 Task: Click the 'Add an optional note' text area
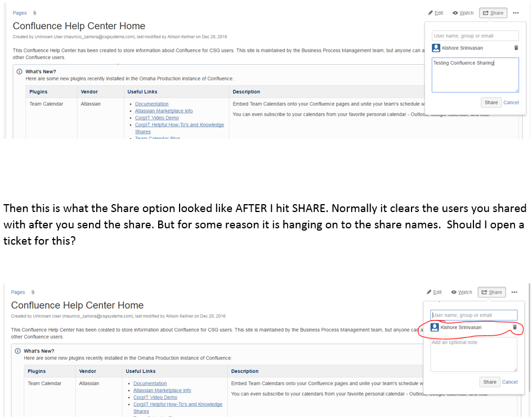click(x=473, y=354)
